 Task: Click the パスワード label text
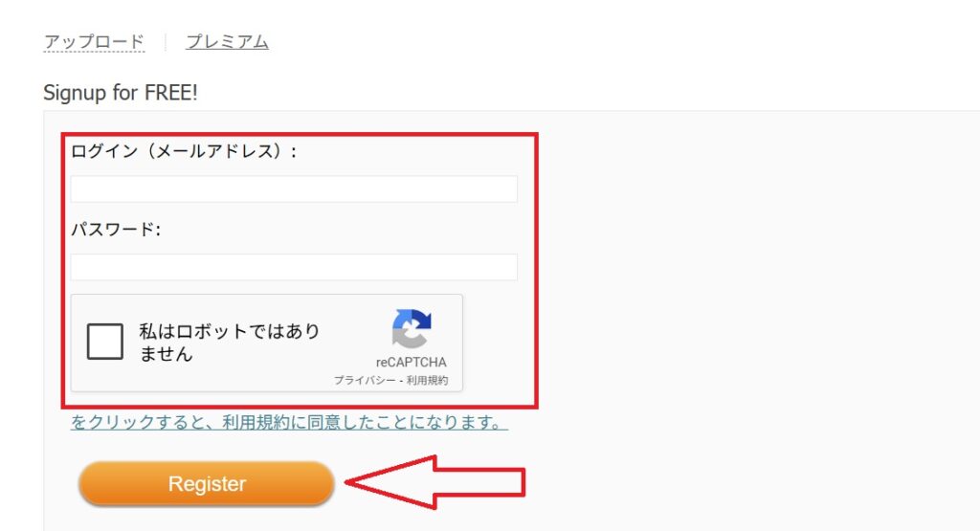[x=116, y=230]
